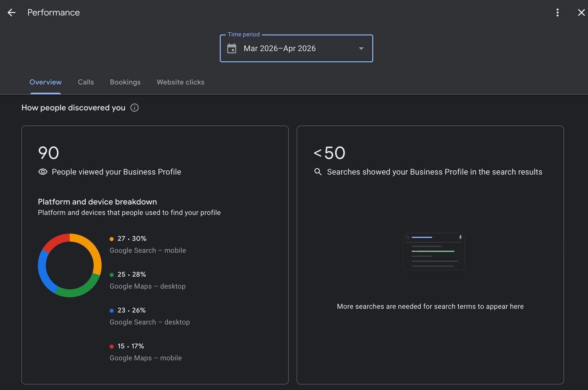This screenshot has height=390, width=588.
Task: Return to the Overview tab
Action: [45, 82]
